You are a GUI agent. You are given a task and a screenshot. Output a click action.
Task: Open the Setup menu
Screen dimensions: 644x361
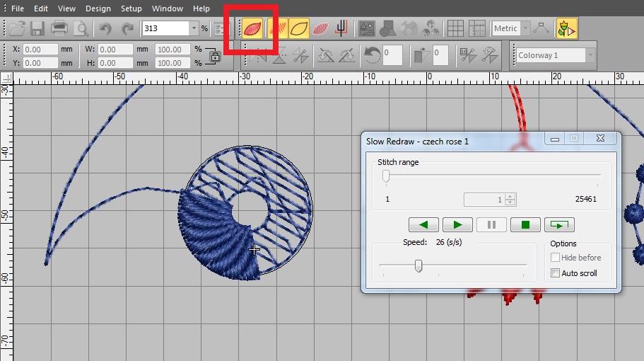131,8
